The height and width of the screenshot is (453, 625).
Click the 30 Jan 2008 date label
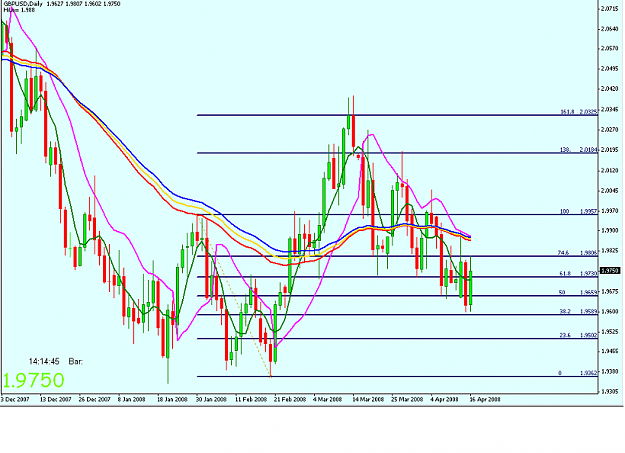[211, 399]
